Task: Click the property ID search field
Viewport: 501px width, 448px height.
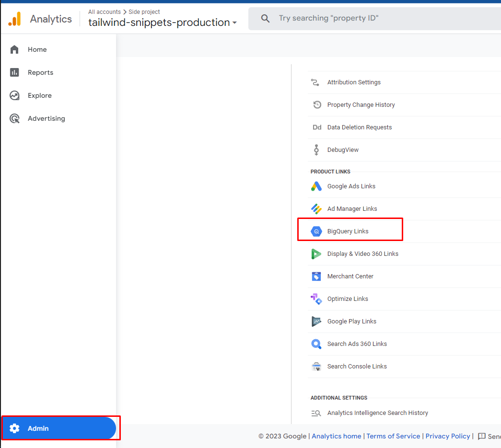Action: 374,18
